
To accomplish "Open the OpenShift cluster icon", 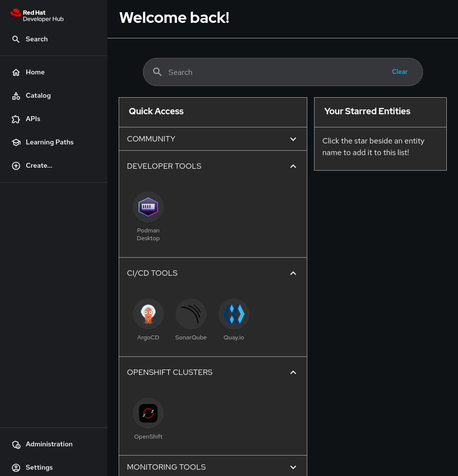I will coord(148,413).
